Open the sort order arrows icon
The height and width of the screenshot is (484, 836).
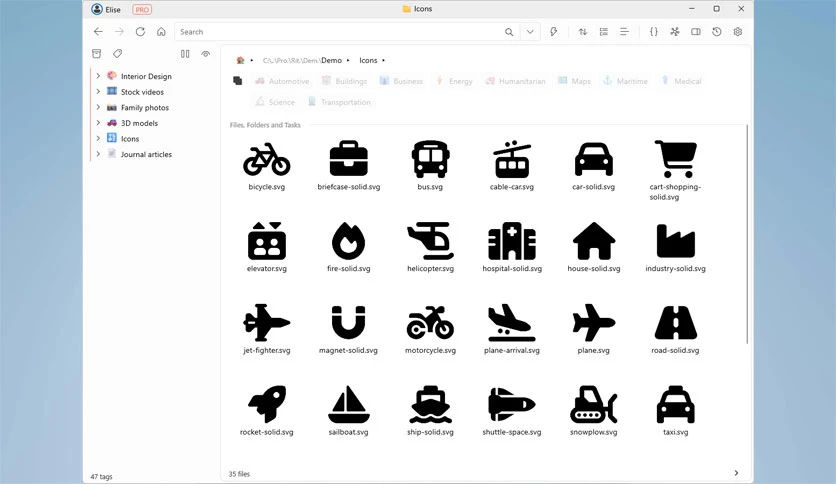point(583,32)
